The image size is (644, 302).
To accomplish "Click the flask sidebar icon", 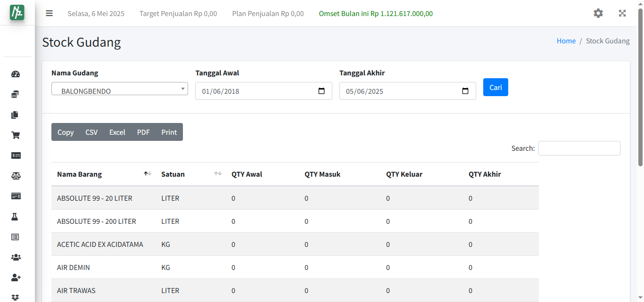I will tap(16, 217).
